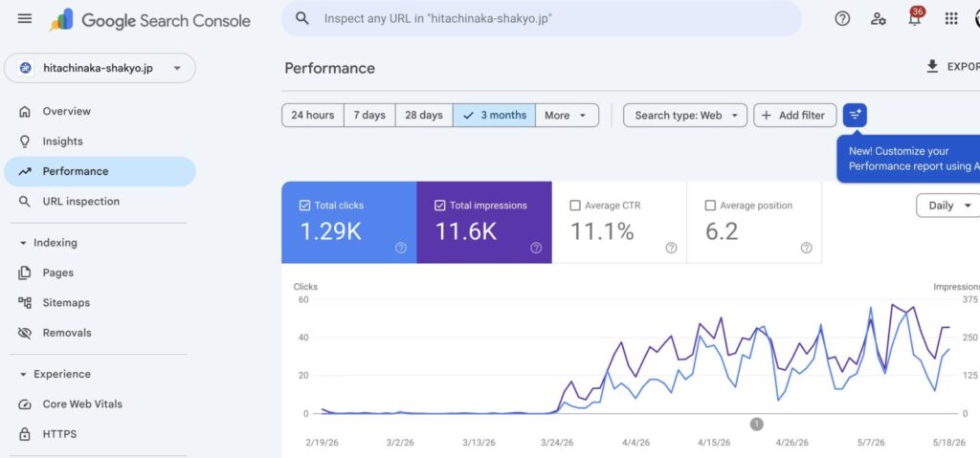The width and height of the screenshot is (980, 458).
Task: Open the hamburger main menu
Action: click(25, 19)
